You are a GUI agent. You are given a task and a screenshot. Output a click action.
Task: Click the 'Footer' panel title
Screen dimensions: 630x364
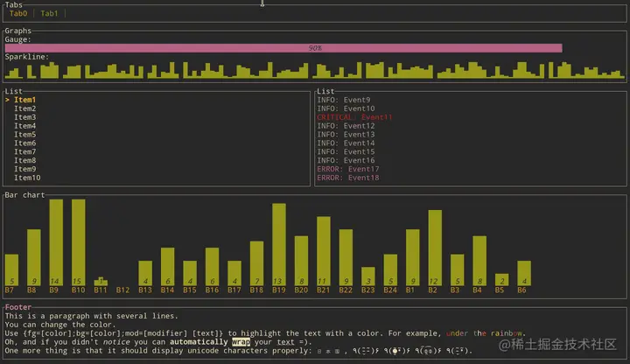click(18, 307)
